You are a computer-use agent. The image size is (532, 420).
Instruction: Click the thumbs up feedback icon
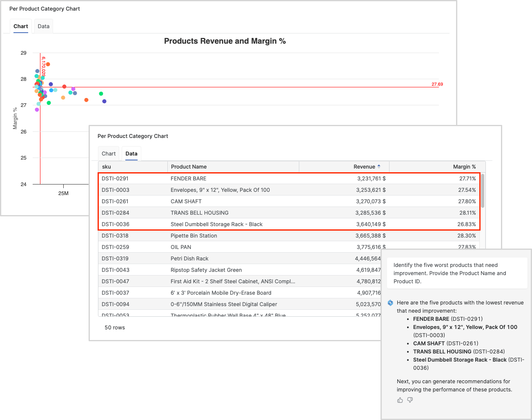[400, 400]
